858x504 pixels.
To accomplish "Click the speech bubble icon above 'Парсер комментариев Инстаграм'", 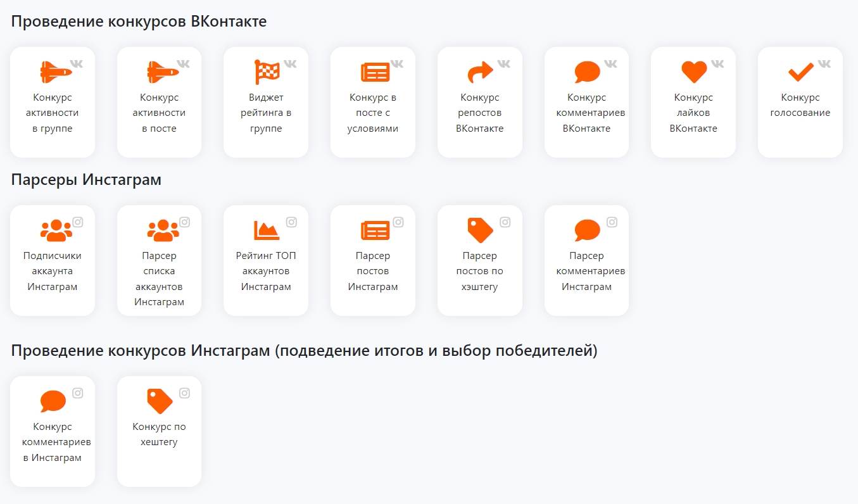I will click(x=587, y=230).
